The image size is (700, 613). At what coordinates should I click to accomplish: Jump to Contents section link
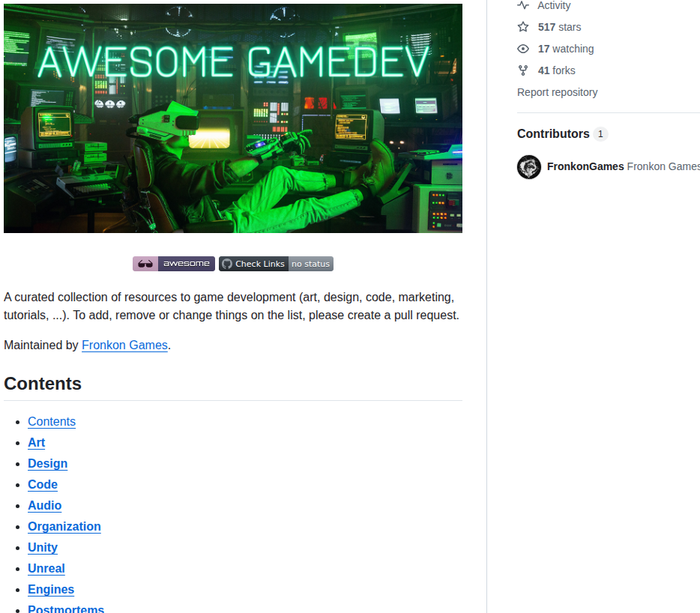point(52,421)
